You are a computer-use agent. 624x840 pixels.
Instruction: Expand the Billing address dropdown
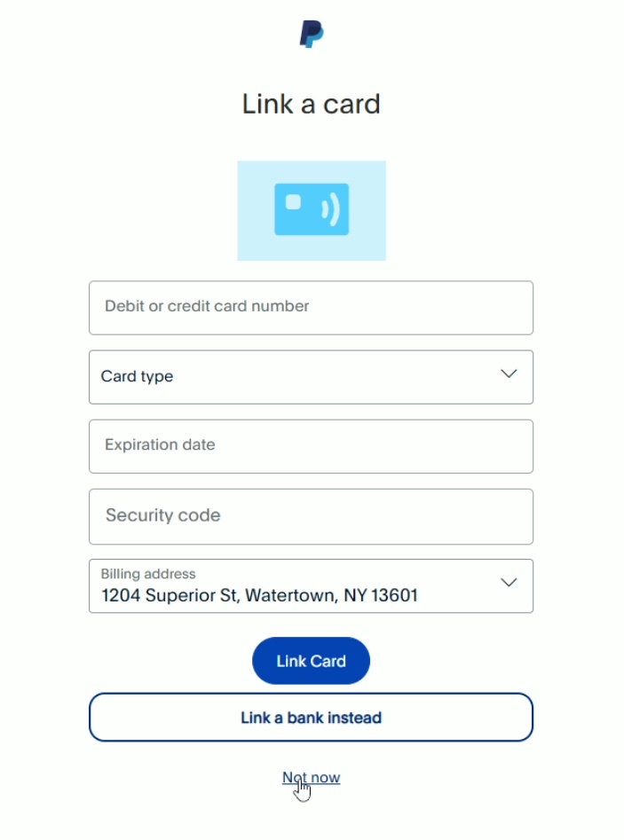[311, 586]
